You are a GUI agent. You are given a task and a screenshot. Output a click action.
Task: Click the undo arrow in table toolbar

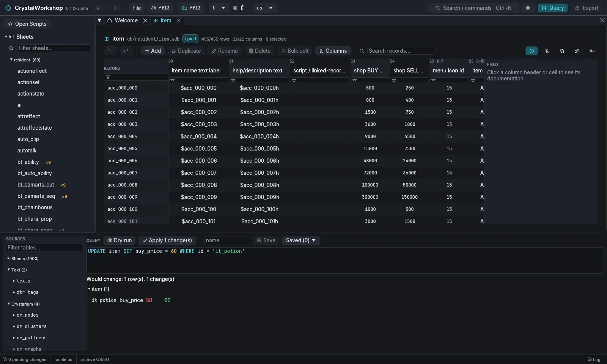coord(110,51)
